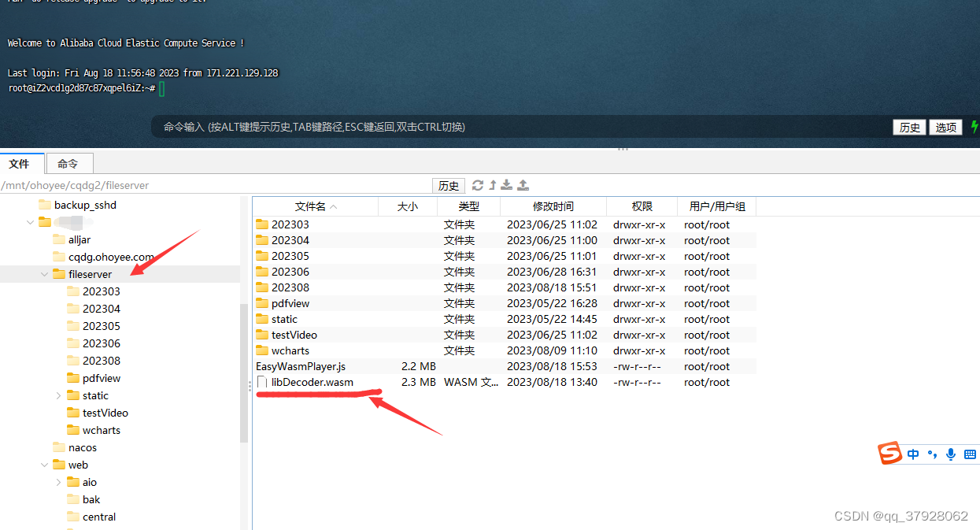This screenshot has height=530, width=980.
Task: Click the alljar folder icon in tree
Action: click(x=59, y=239)
